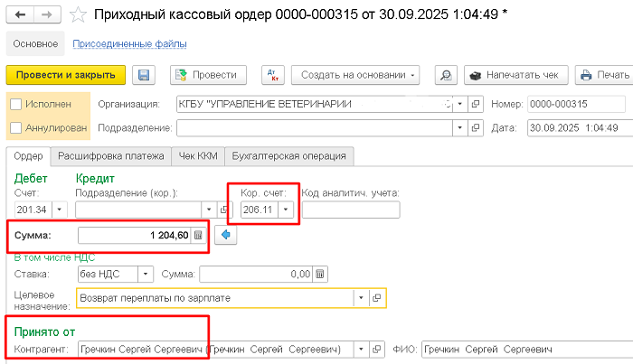
Task: Open Целевое назначение record icon
Action: point(377,298)
